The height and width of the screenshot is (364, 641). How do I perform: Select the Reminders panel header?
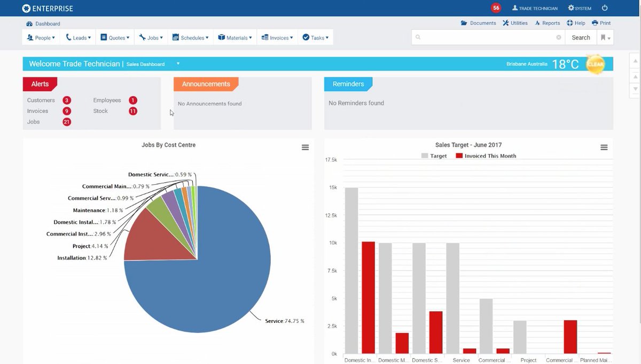click(348, 84)
